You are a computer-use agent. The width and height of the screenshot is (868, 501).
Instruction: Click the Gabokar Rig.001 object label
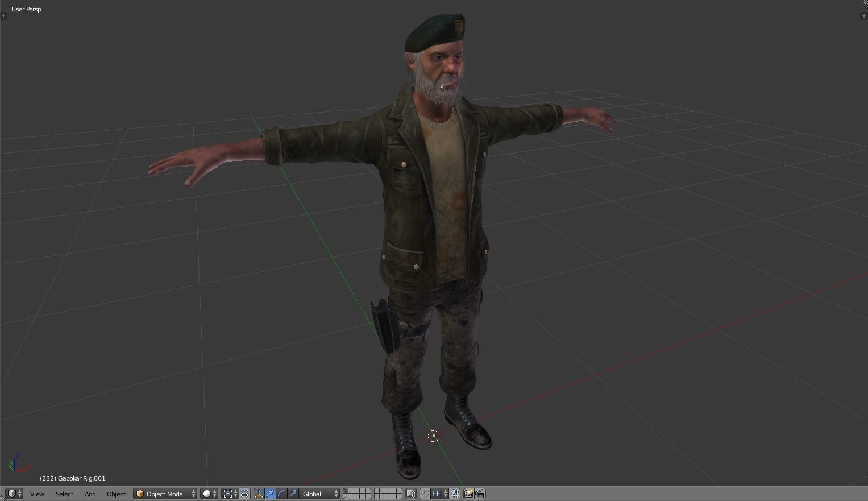click(73, 478)
